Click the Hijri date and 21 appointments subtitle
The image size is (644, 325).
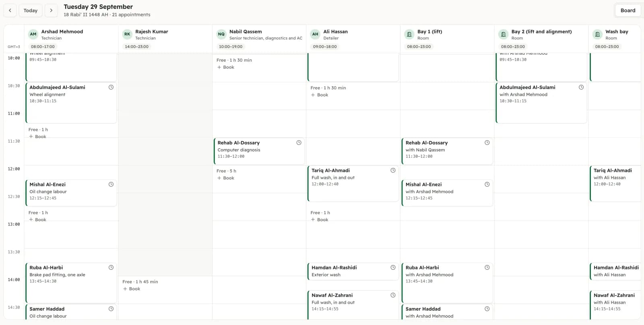[x=107, y=14]
